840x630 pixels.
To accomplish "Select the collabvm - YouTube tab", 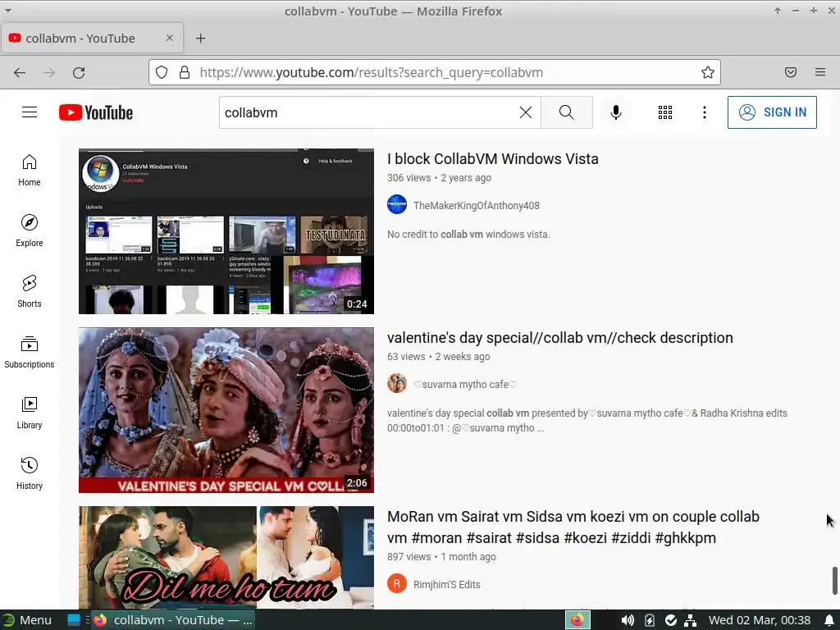I will tap(92, 38).
